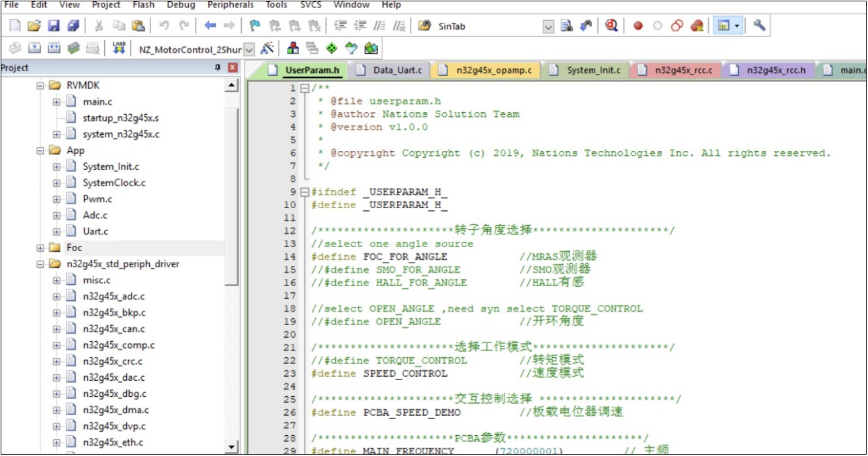Indent the selected lines using the indent icon
The width and height of the screenshot is (868, 456).
tap(341, 26)
